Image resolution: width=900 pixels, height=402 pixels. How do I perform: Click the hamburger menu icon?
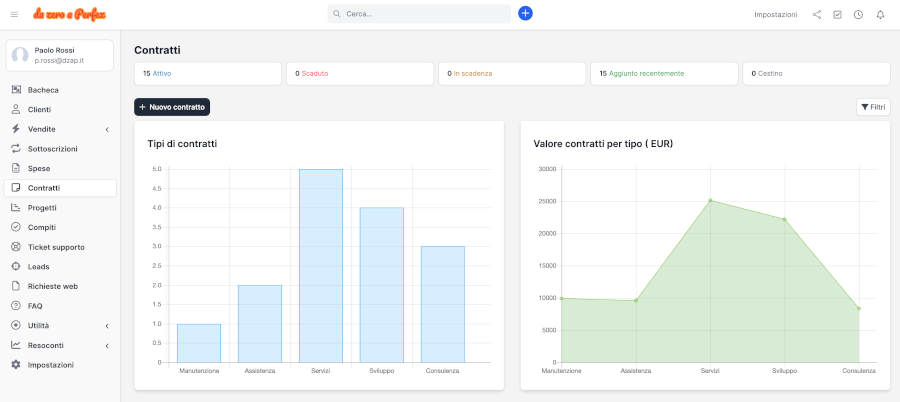pyautogui.click(x=14, y=14)
